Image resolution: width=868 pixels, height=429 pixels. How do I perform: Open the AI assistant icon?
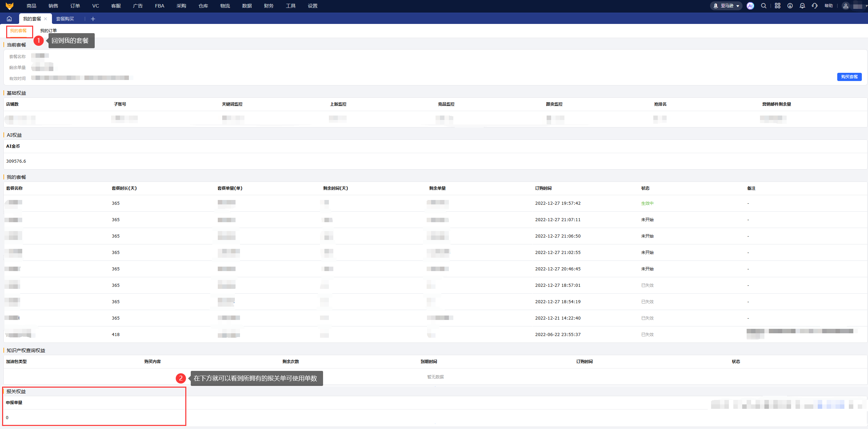(750, 6)
